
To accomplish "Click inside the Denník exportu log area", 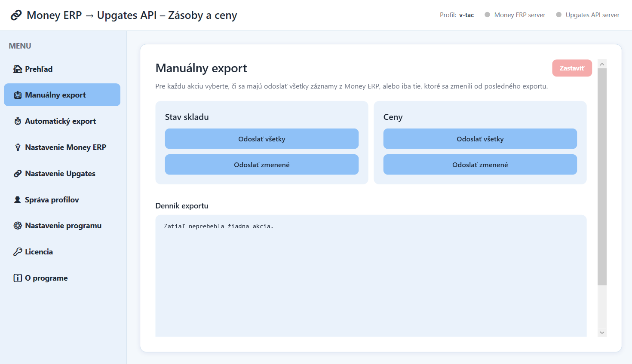I will pyautogui.click(x=371, y=276).
